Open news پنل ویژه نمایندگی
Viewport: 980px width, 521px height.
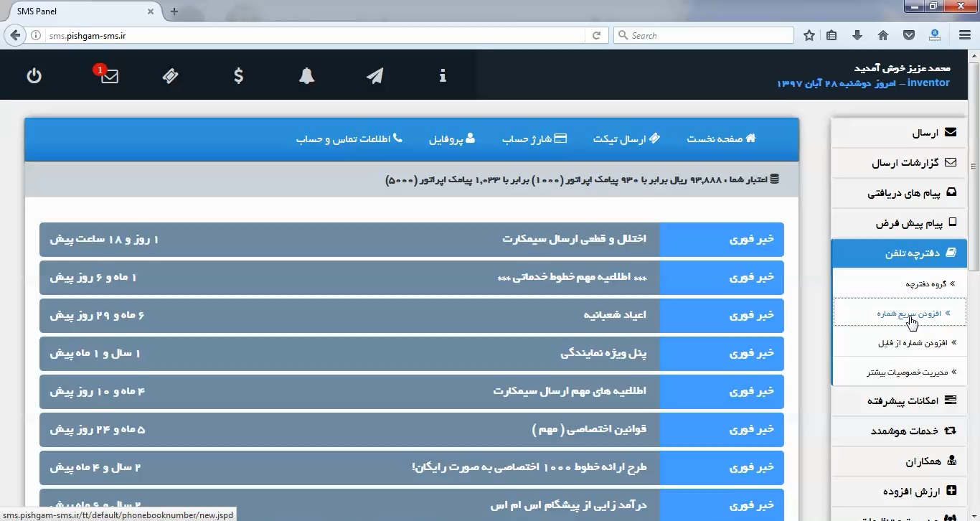pos(412,353)
